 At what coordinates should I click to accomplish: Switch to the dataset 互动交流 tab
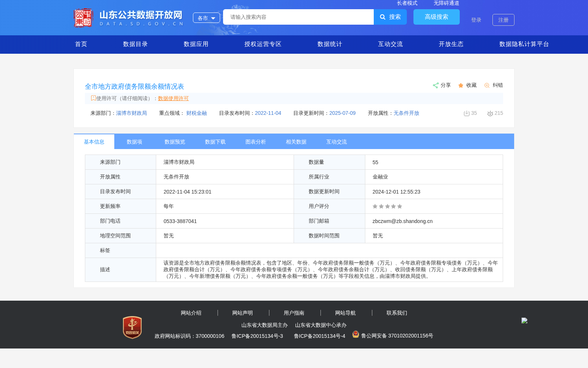(337, 142)
